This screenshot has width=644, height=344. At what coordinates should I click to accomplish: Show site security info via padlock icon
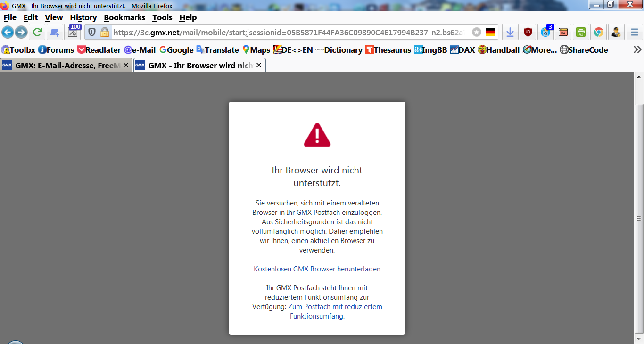105,32
